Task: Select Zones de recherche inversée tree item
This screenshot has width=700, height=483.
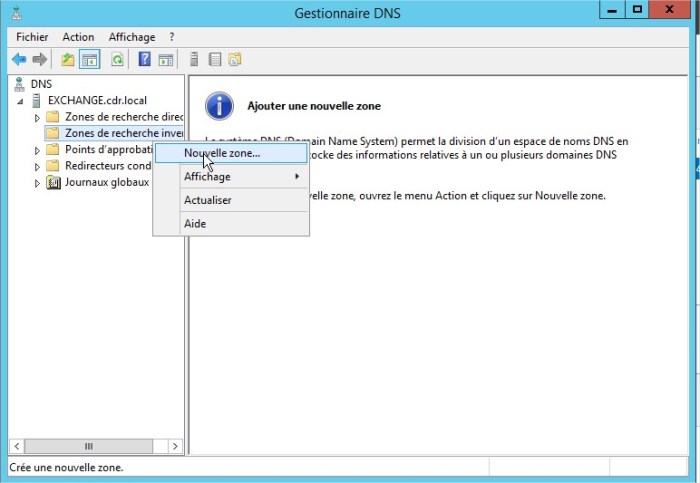Action: point(124,133)
